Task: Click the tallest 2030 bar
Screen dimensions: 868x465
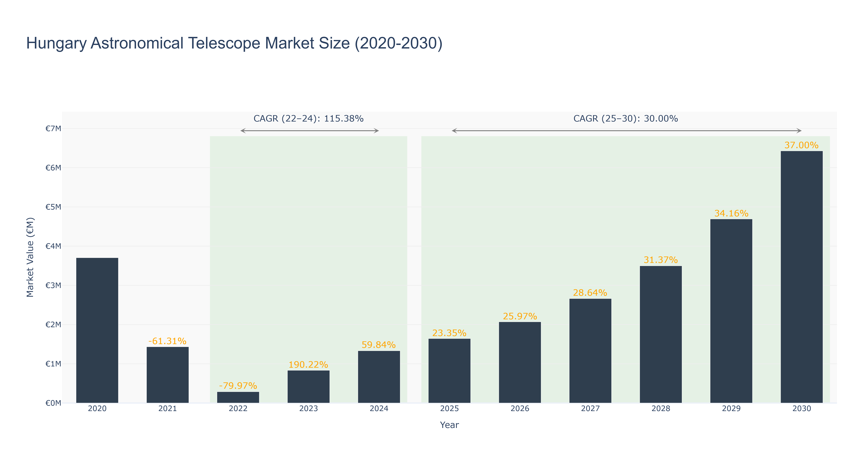Action: pyautogui.click(x=801, y=277)
